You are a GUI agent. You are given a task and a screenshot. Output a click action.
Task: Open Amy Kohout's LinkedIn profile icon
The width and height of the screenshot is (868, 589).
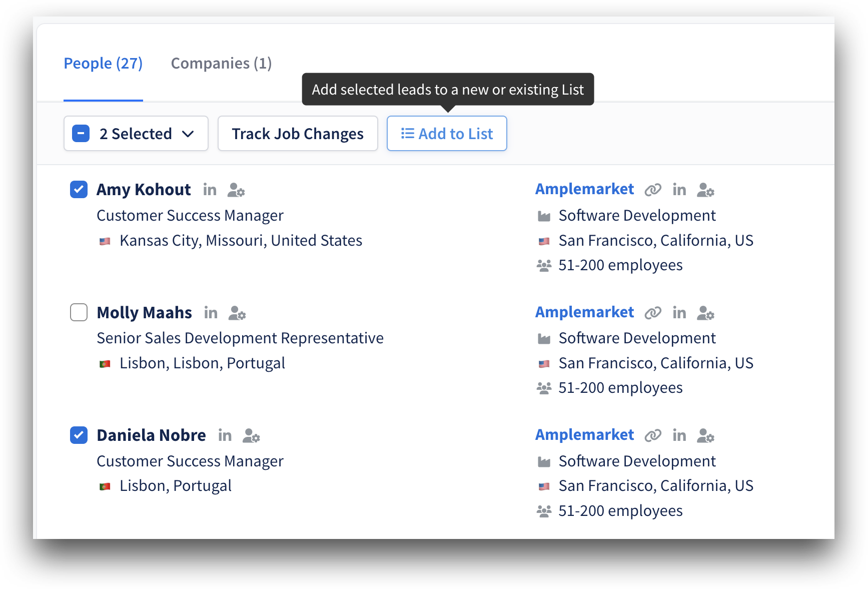tap(210, 190)
